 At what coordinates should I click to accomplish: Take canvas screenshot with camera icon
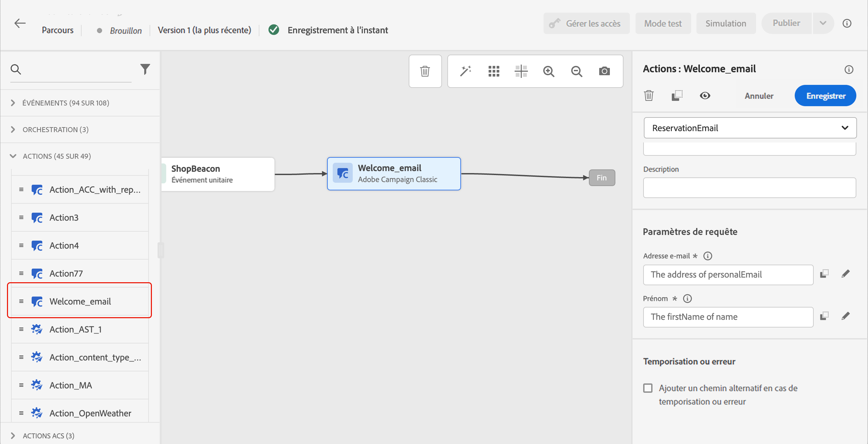[604, 71]
